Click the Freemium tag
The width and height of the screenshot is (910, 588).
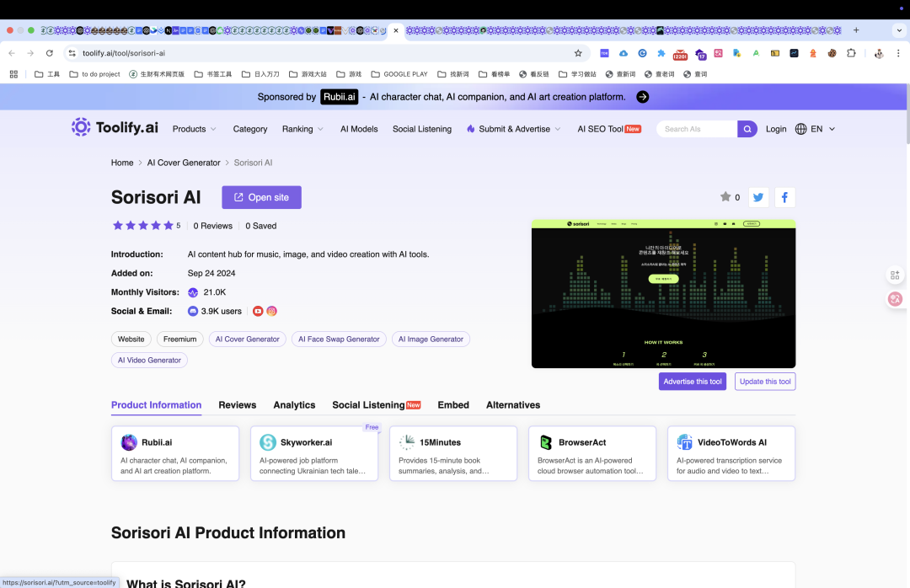point(180,339)
